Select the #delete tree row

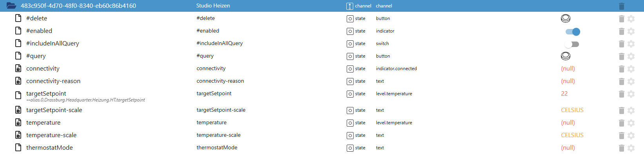(x=322, y=18)
